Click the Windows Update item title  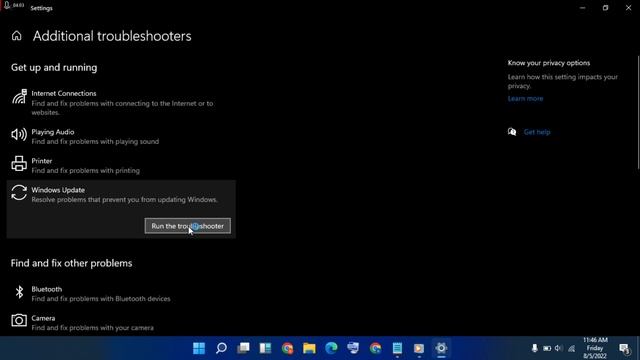(58, 190)
